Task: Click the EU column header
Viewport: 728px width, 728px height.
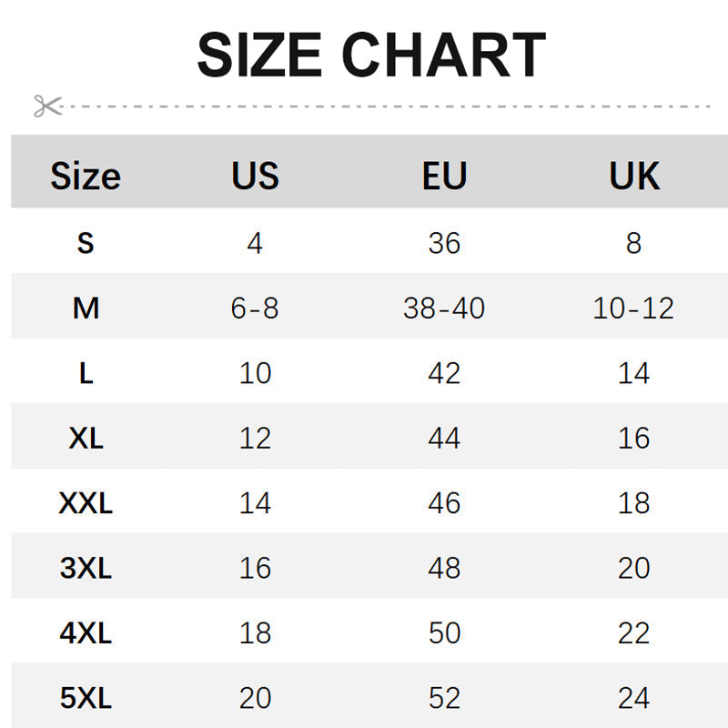Action: point(444,176)
